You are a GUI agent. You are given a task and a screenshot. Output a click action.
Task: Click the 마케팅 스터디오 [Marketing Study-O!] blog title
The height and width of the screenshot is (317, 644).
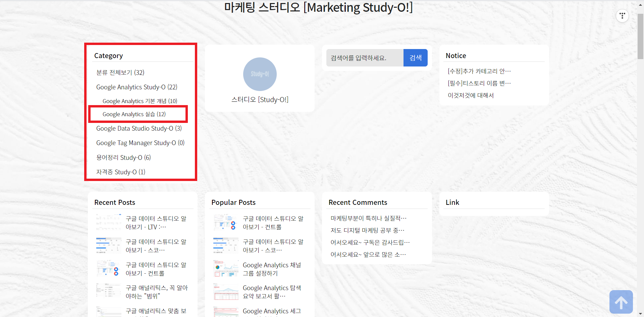[x=318, y=7]
